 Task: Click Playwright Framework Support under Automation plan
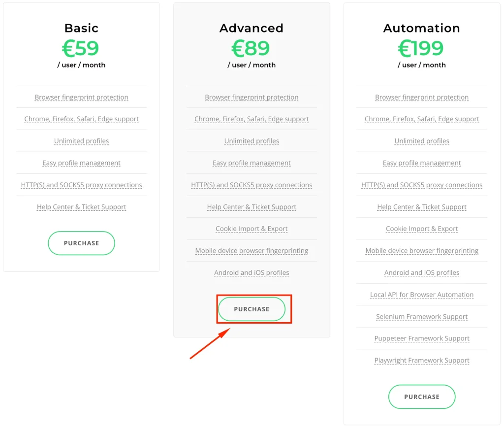coord(421,360)
